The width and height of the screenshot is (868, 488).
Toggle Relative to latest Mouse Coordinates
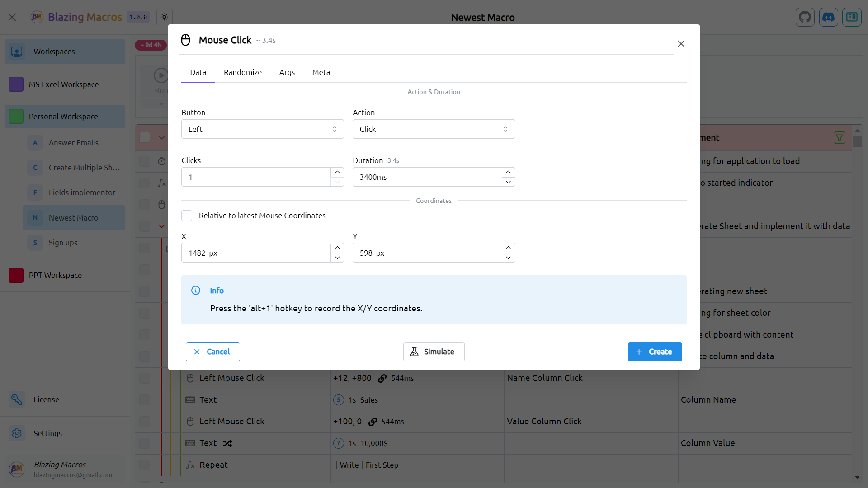click(x=187, y=215)
